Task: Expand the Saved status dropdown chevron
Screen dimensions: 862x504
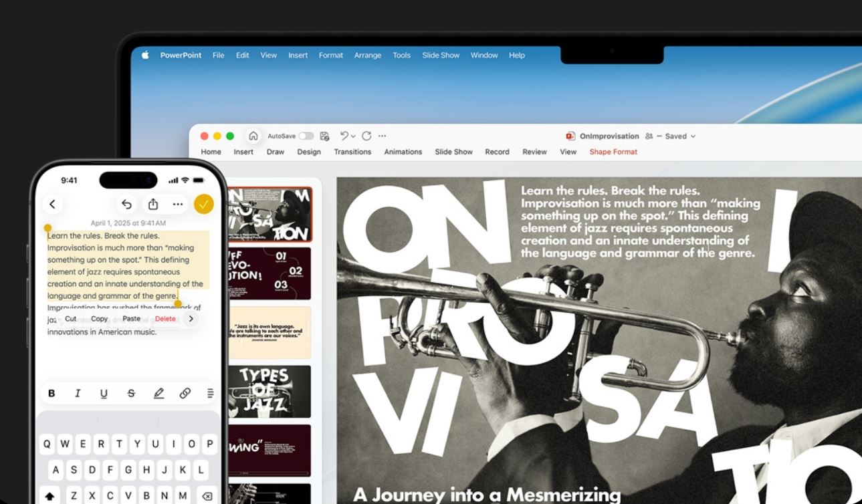Action: [693, 136]
